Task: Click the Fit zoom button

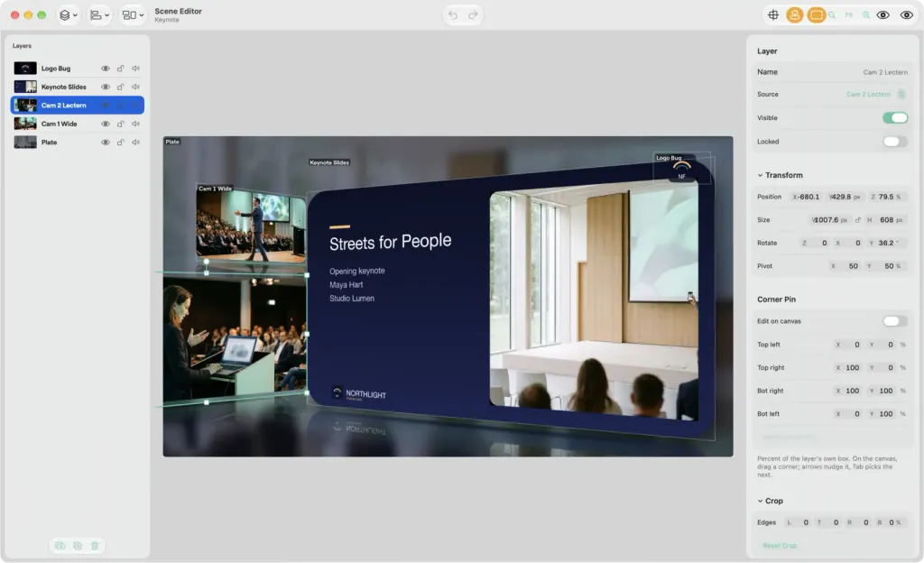Action: point(848,15)
